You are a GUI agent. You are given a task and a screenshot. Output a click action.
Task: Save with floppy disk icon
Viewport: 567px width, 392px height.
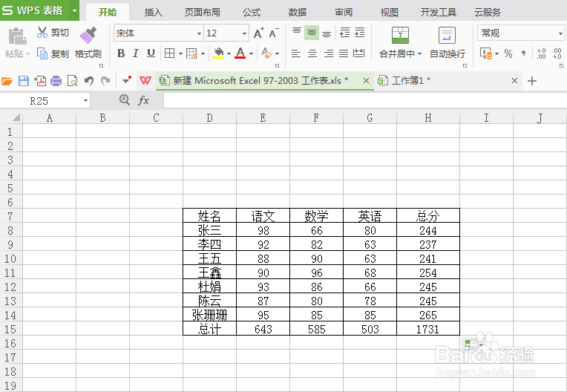[x=24, y=81]
